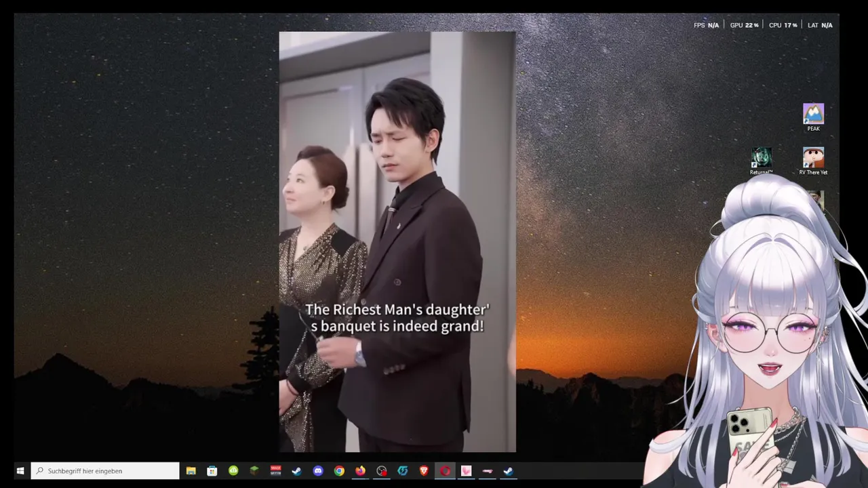Click the LAT N/A overlay readout
The width and height of the screenshot is (868, 488).
click(x=820, y=25)
